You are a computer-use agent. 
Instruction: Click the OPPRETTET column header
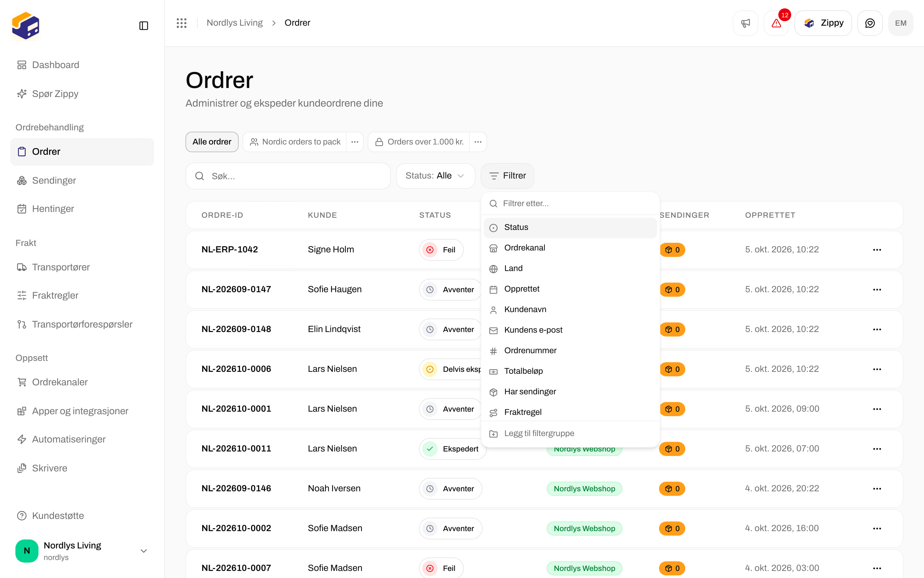[770, 215]
